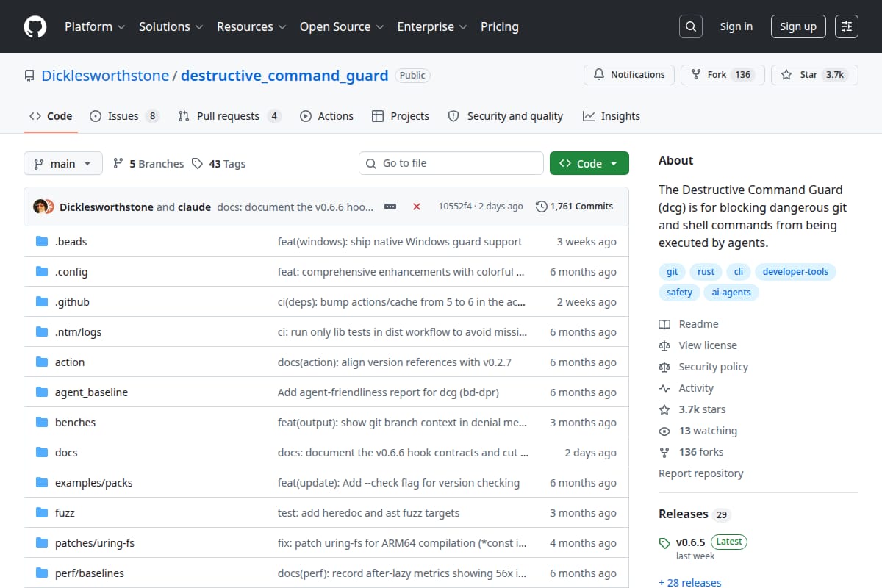
Task: Open the commit message ellipsis icon
Action: click(x=390, y=207)
